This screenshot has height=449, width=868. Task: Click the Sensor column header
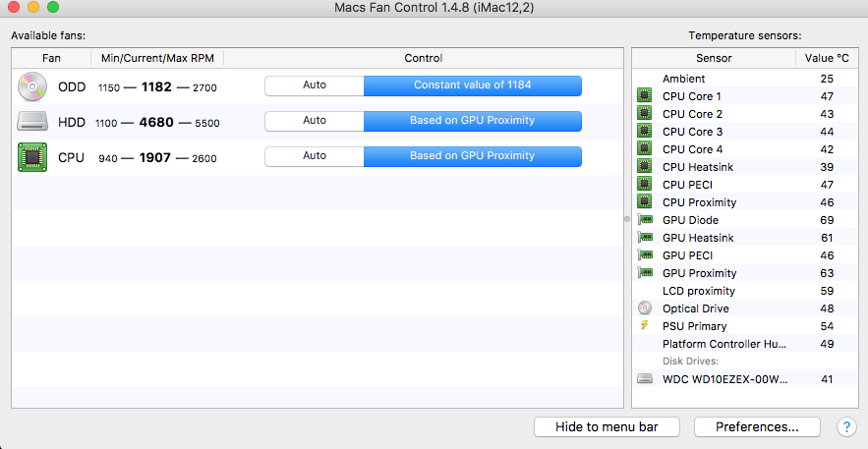(x=714, y=58)
